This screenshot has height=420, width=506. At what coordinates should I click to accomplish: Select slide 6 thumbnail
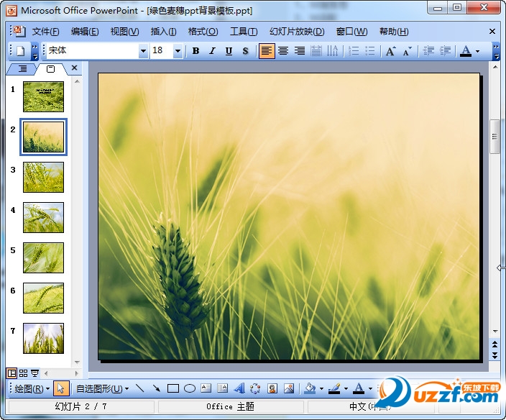[x=43, y=298]
